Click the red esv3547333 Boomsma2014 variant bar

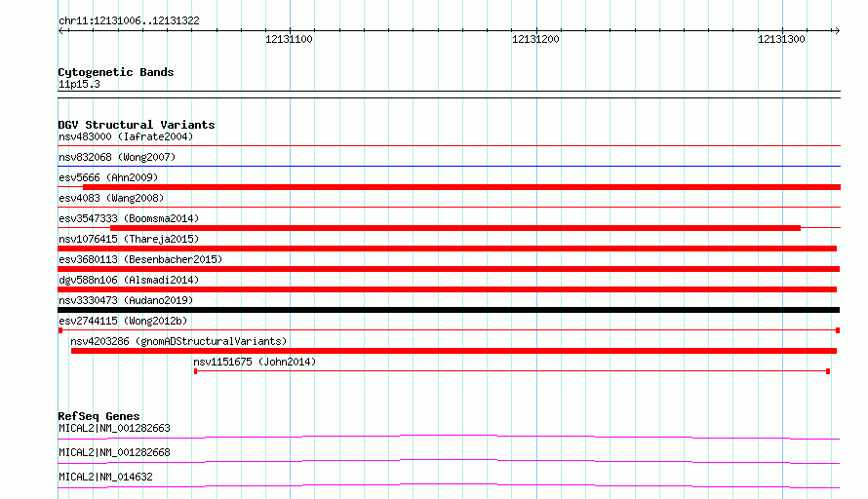(455, 228)
